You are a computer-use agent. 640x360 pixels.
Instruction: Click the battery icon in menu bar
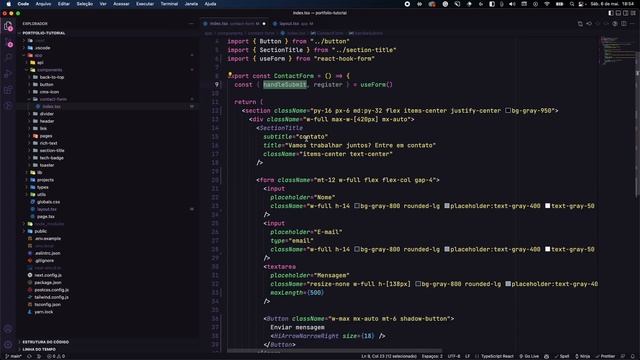coord(560,4)
